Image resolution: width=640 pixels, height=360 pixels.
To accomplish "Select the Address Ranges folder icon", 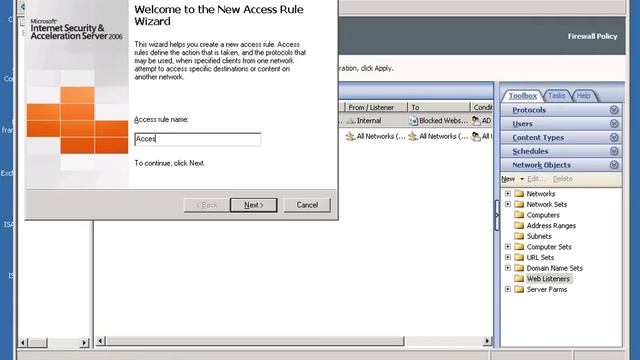I will tap(519, 225).
